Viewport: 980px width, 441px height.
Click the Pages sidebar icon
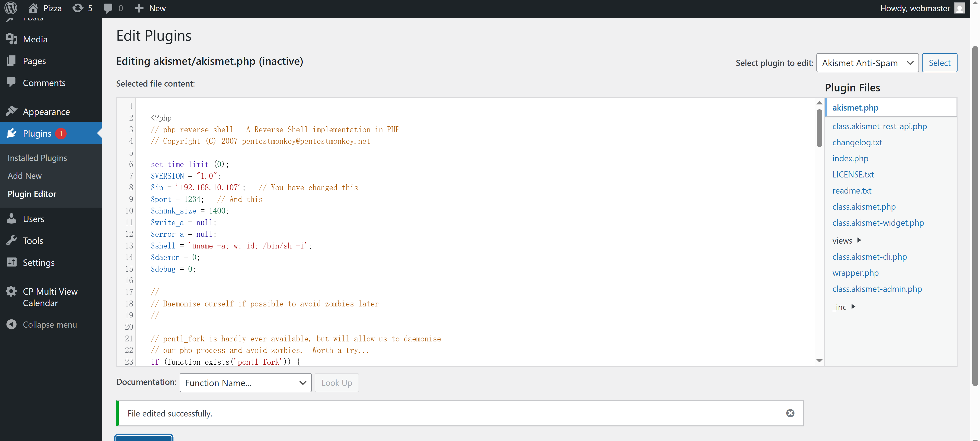pyautogui.click(x=11, y=61)
